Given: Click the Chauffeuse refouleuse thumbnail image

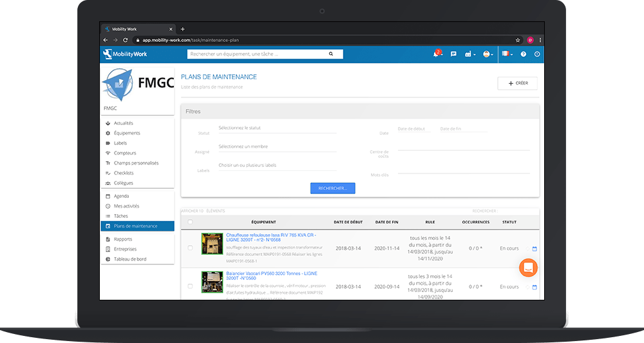Looking at the screenshot, I should click(x=212, y=244).
